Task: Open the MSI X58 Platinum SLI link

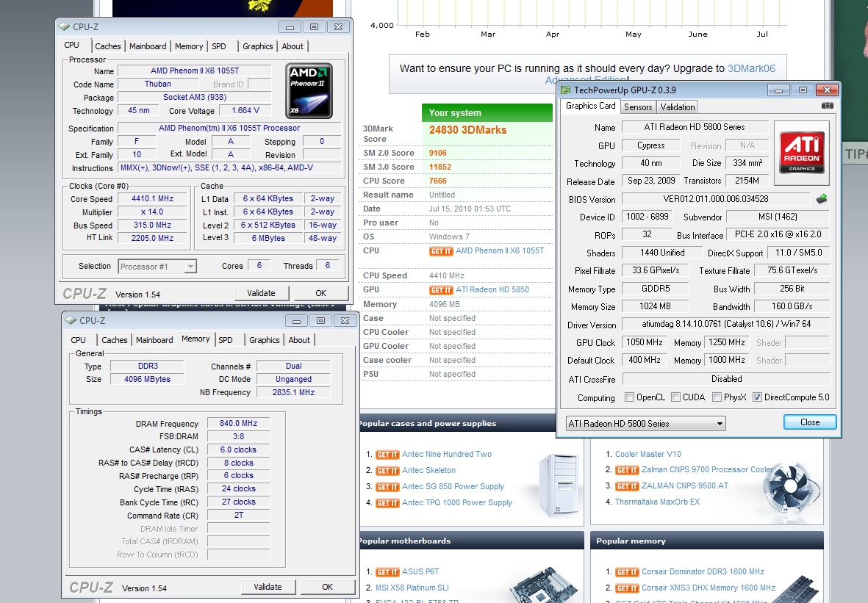Action: [412, 588]
